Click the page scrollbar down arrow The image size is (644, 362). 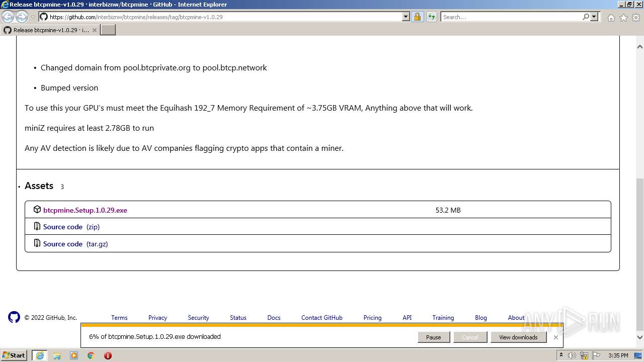(x=640, y=337)
